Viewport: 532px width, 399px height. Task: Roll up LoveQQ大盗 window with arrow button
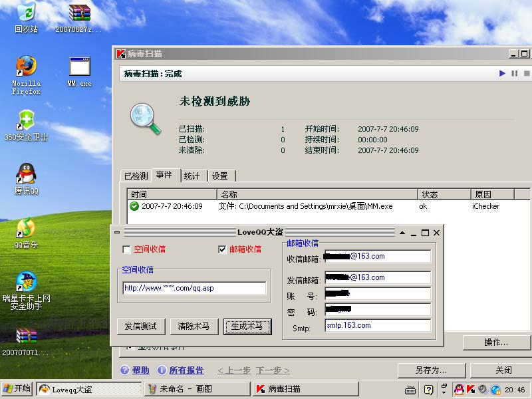[x=402, y=233]
